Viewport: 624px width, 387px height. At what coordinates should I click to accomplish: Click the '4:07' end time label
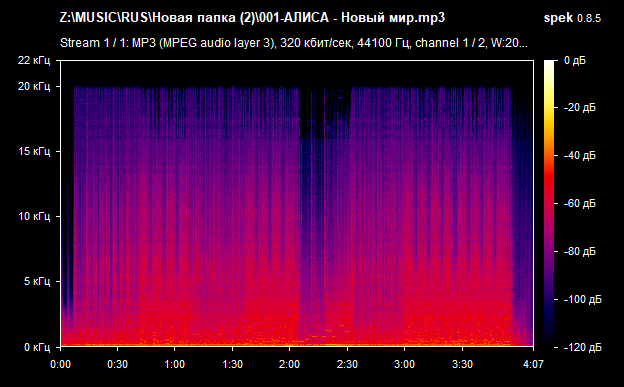pyautogui.click(x=533, y=364)
